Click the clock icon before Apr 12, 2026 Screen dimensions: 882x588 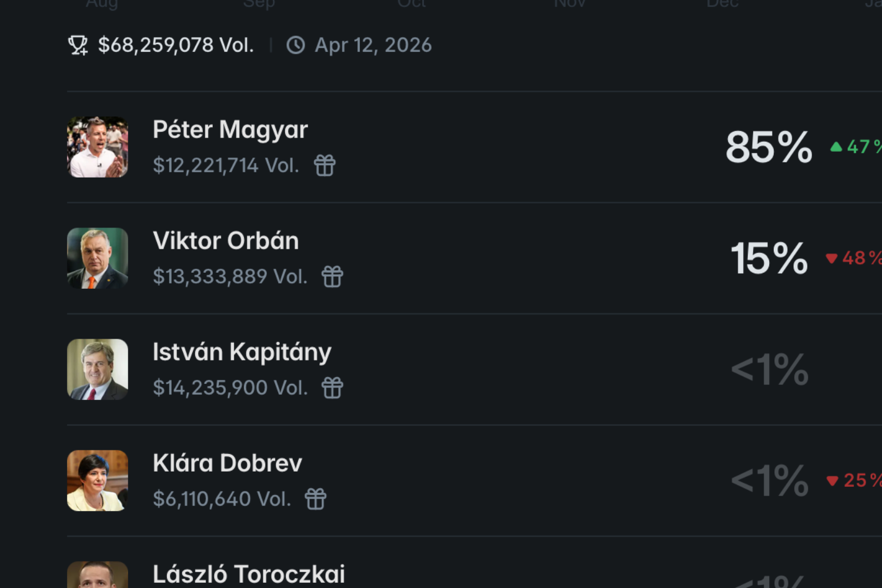point(295,45)
